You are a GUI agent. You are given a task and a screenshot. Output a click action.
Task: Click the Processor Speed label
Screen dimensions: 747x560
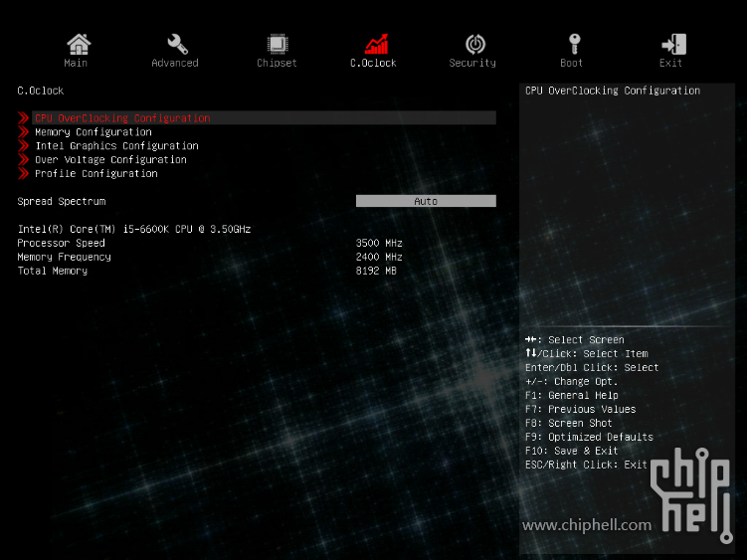[x=61, y=243]
